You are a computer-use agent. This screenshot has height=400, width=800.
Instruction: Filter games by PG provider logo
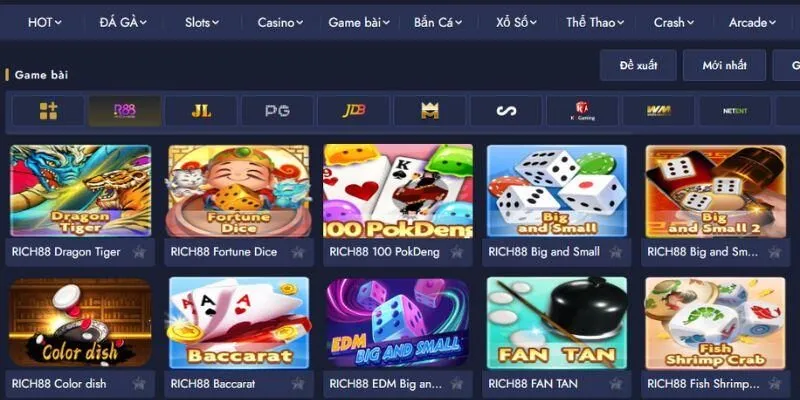coord(278,111)
